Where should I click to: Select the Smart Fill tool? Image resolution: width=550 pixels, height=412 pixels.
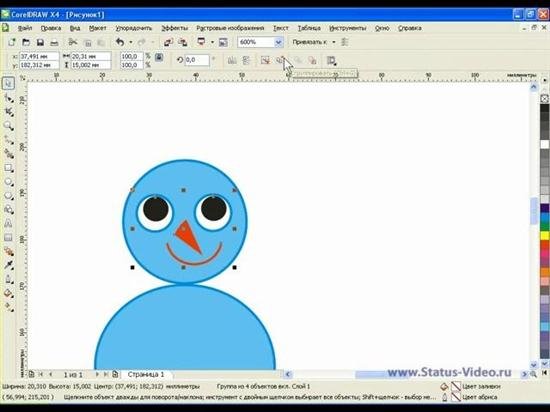(x=9, y=154)
